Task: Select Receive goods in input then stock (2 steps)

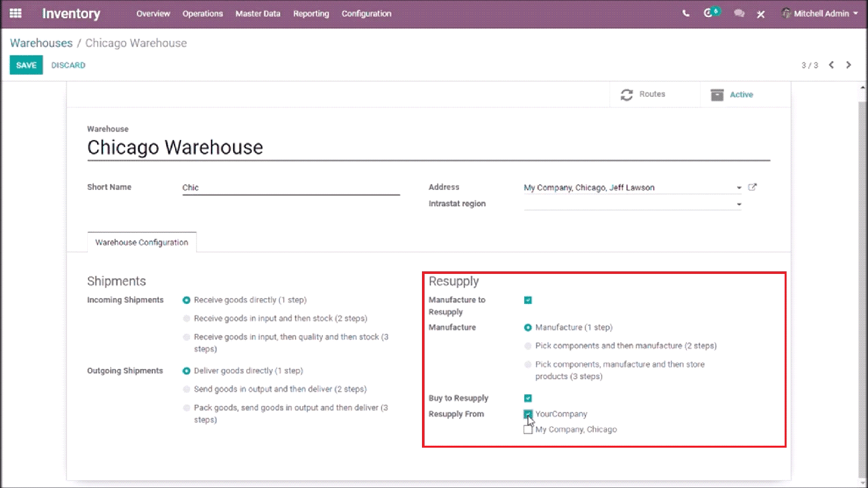Action: (x=187, y=319)
